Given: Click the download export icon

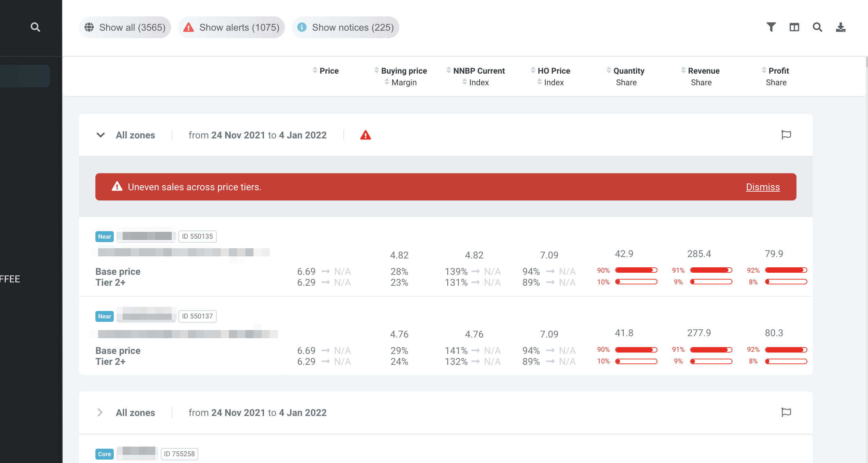Looking at the screenshot, I should pos(841,27).
